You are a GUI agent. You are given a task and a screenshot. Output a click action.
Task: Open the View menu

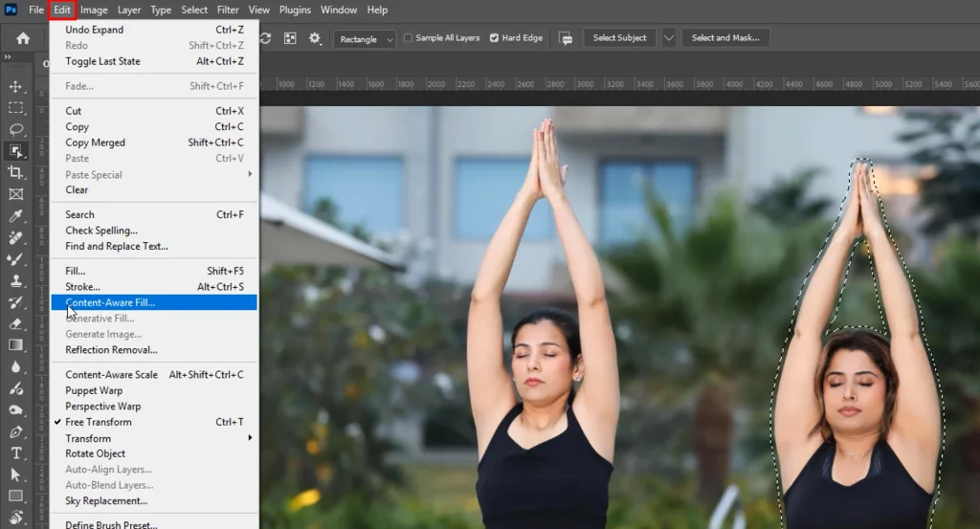point(258,10)
